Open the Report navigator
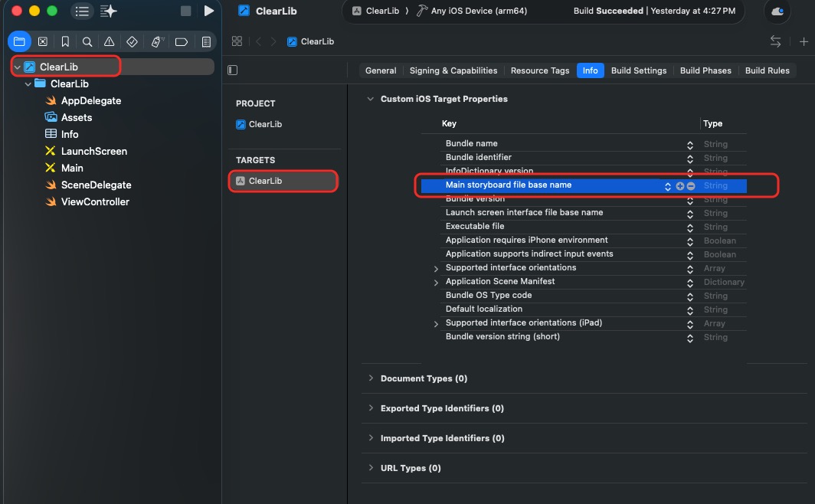Screen dimensions: 815x504 pyautogui.click(x=206, y=41)
